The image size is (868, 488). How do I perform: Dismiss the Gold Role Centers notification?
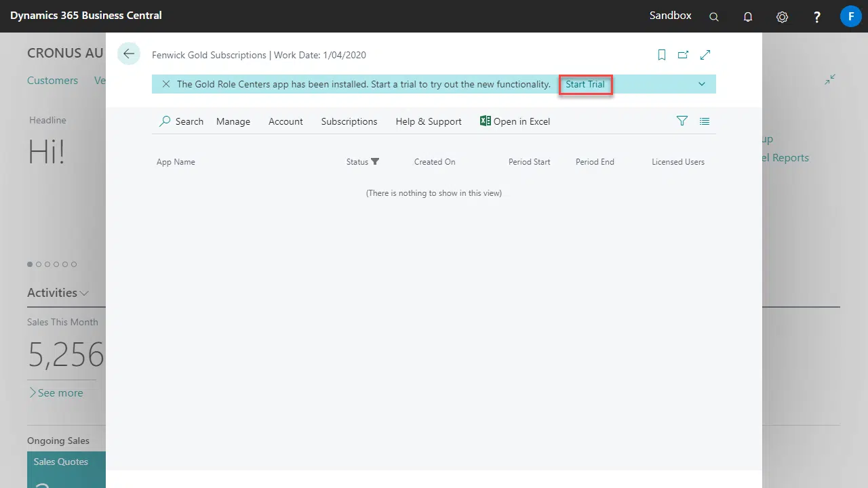pyautogui.click(x=166, y=84)
